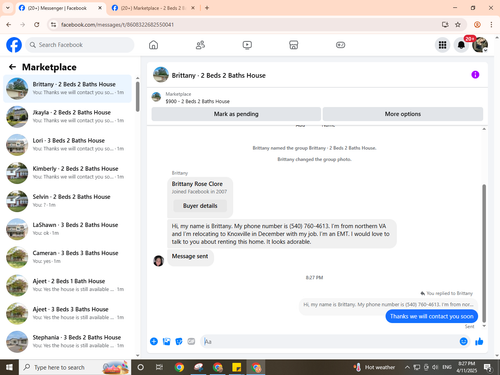
Task: Open the emoji picker
Action: 463,341
